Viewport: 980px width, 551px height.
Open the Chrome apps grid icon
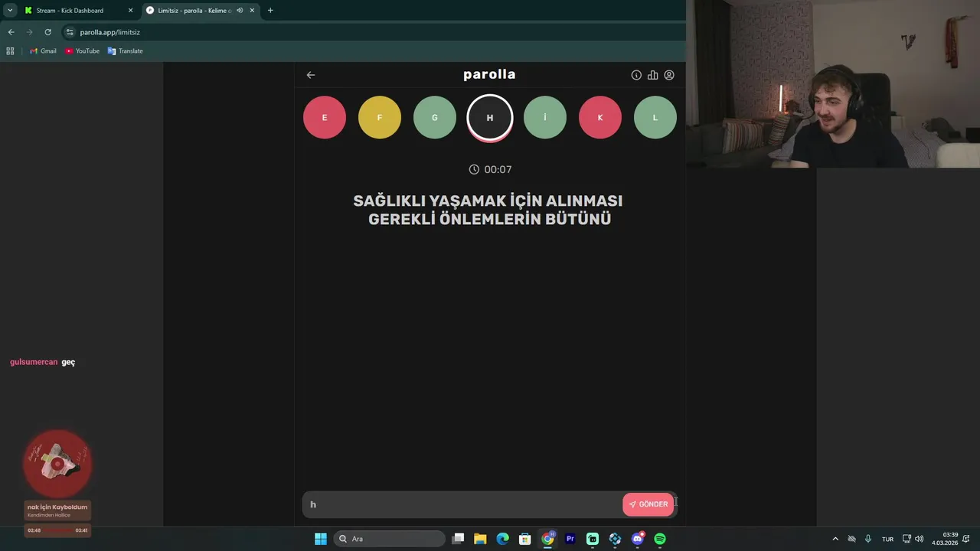click(10, 51)
